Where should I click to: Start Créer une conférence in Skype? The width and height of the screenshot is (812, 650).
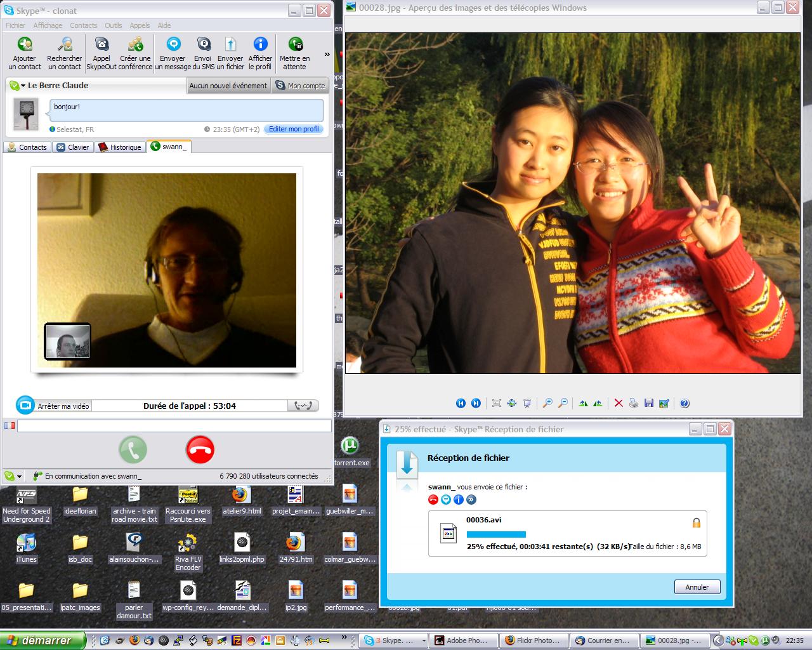135,53
